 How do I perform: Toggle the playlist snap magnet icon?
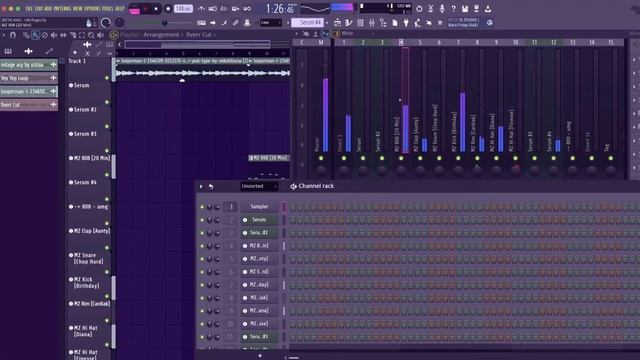13,35
